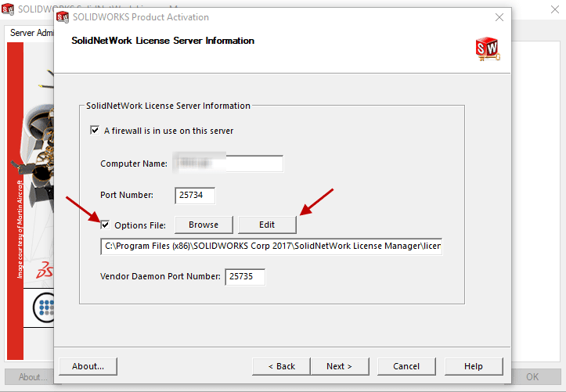This screenshot has height=392, width=566.
Task: Select the Server Administration tab in background window
Action: pyautogui.click(x=31, y=33)
